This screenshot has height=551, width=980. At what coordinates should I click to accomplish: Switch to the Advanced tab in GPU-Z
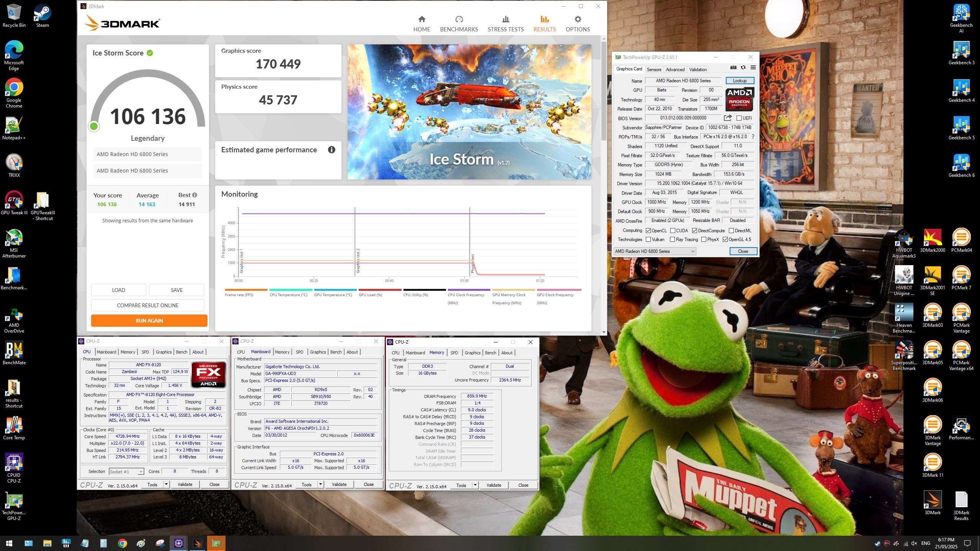[x=675, y=70]
